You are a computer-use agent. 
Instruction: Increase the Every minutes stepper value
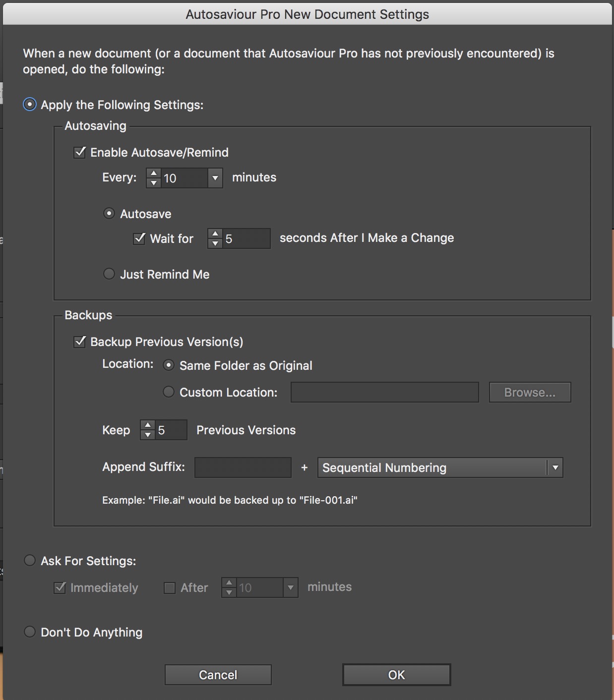(154, 173)
